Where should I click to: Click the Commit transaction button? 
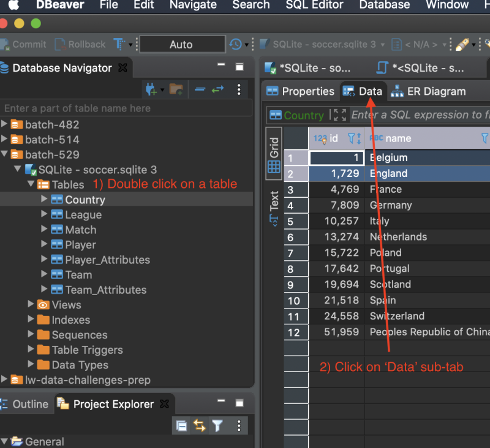(x=23, y=44)
